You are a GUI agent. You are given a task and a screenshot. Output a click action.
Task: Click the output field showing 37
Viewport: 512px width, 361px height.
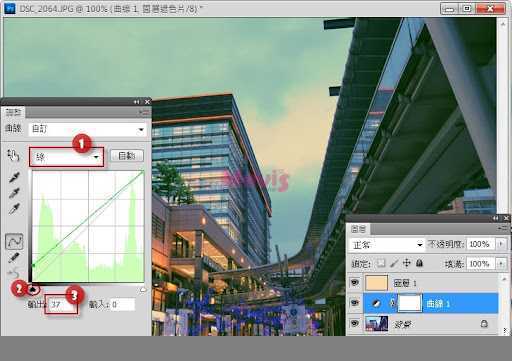[x=62, y=304]
